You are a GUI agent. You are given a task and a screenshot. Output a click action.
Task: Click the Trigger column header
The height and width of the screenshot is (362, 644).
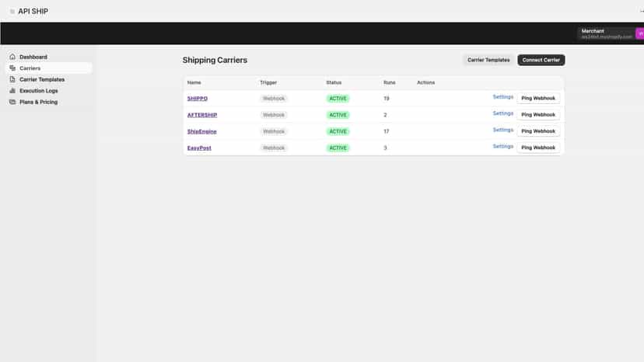(x=268, y=82)
